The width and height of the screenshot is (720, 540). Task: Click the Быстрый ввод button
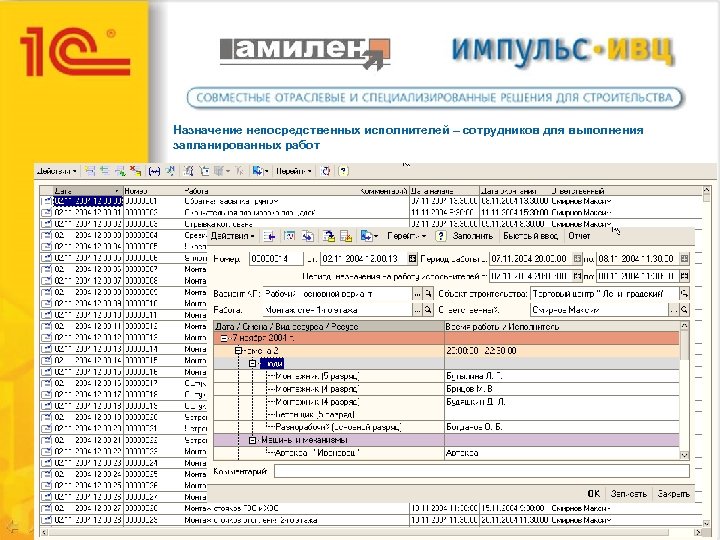tap(530, 236)
